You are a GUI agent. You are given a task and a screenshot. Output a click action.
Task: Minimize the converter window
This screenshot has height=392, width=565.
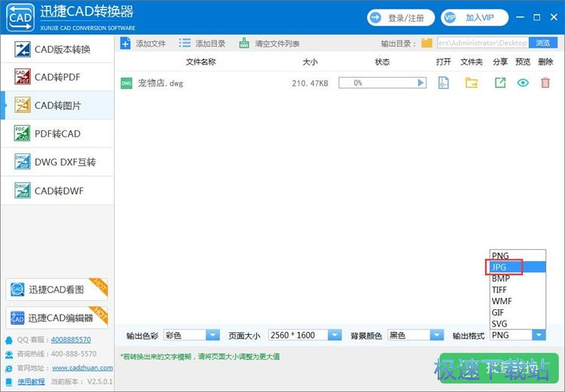tap(520, 17)
